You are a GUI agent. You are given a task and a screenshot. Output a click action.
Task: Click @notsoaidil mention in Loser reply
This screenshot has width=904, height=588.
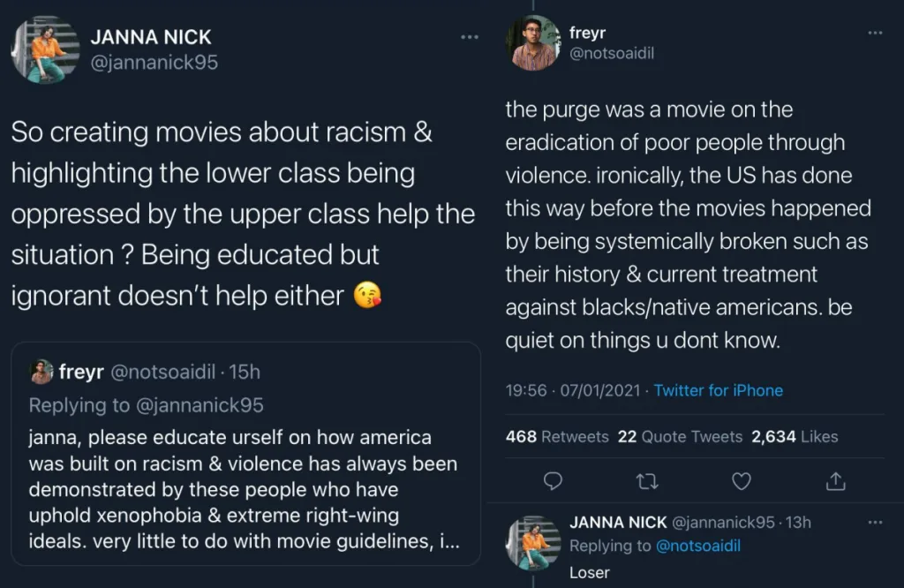[x=698, y=546]
